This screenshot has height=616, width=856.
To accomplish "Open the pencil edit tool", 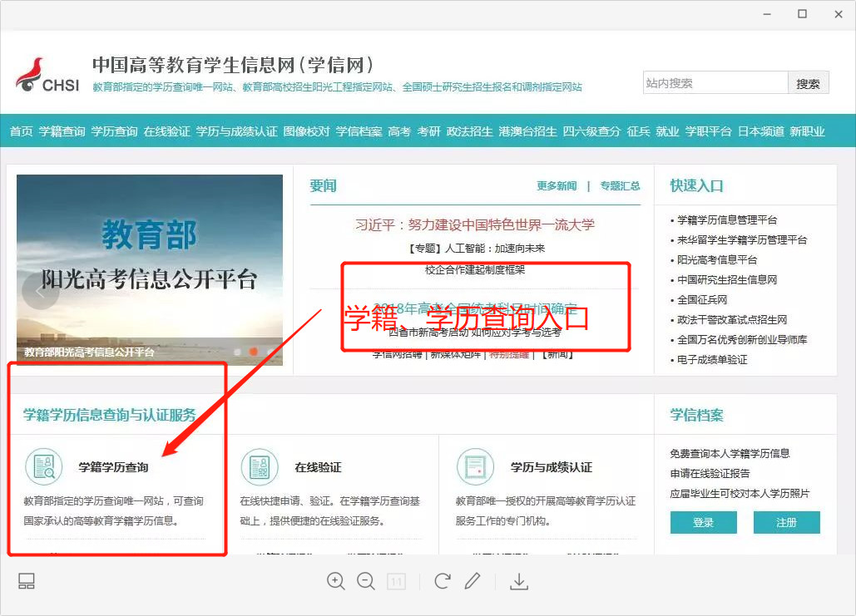I will tap(473, 581).
